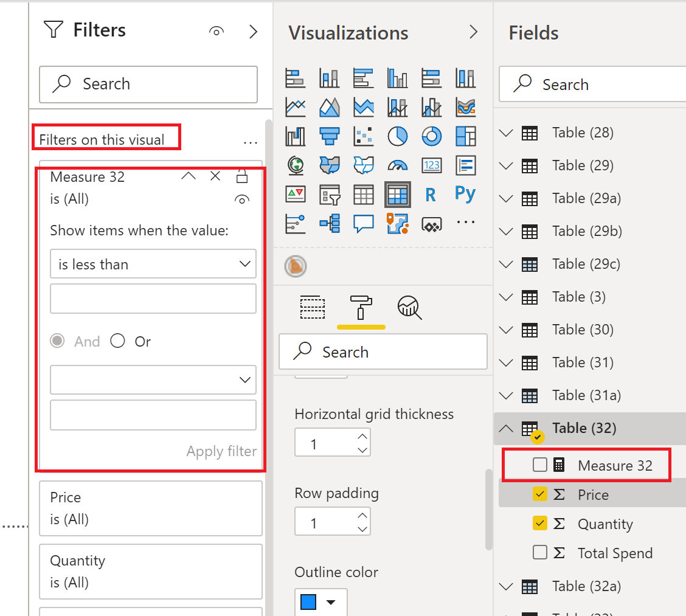Collapse the Measure 32 filter card

pyautogui.click(x=189, y=176)
